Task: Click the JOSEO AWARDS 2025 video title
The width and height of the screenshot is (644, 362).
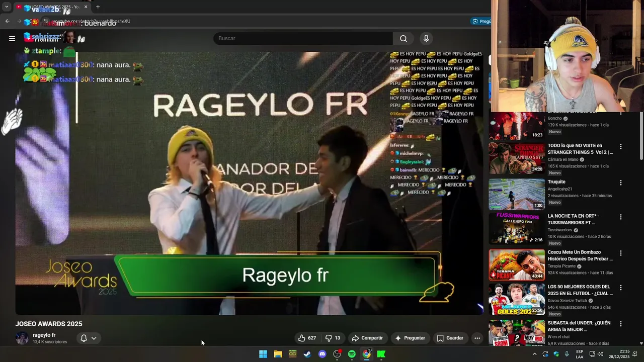Action: click(49, 324)
